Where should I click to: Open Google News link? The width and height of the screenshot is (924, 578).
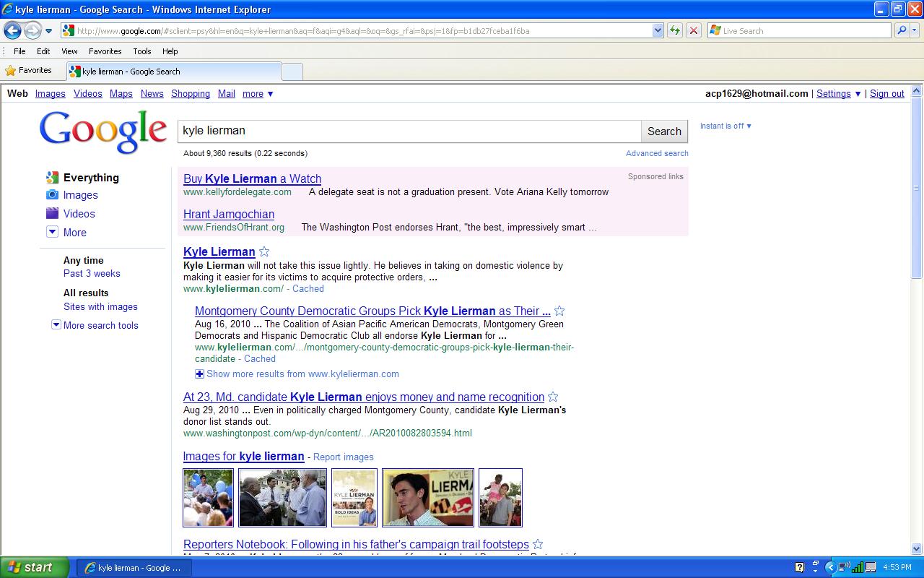(x=152, y=93)
